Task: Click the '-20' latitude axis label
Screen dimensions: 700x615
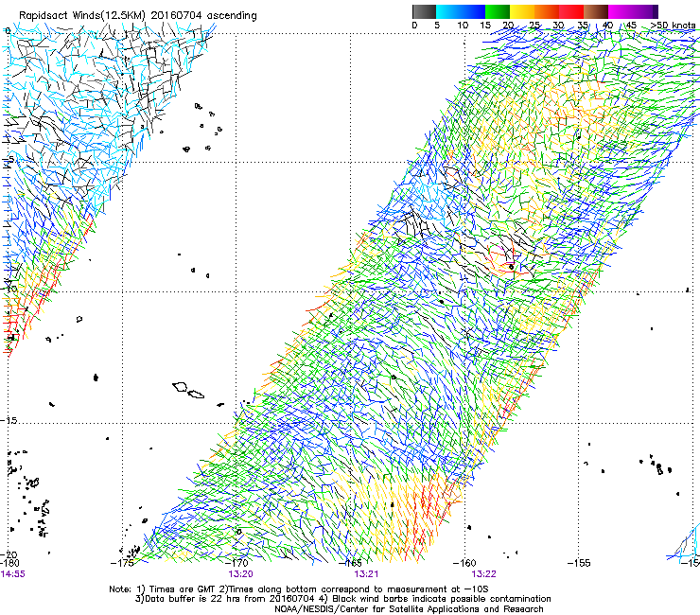Action: pyautogui.click(x=9, y=555)
